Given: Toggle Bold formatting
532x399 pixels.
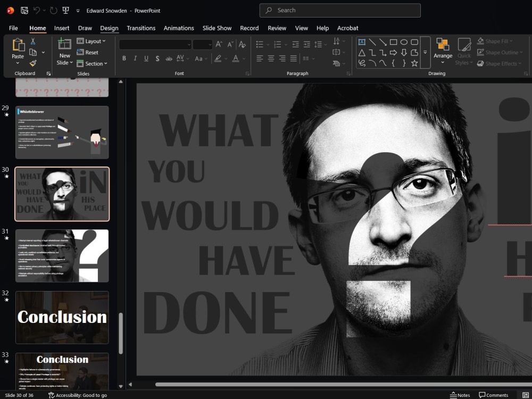Looking at the screenshot, I should click(x=124, y=59).
